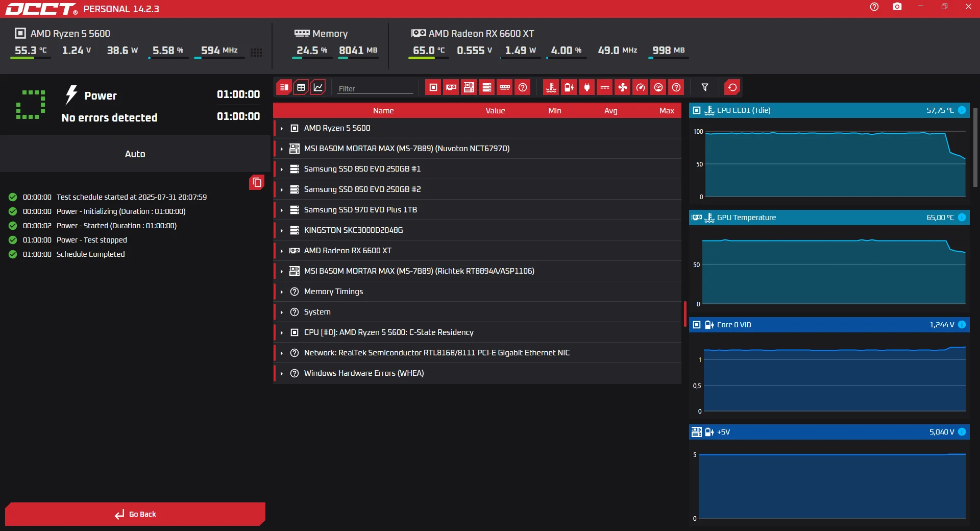Expand AMD Radeon RX 6600 XT row

point(281,251)
